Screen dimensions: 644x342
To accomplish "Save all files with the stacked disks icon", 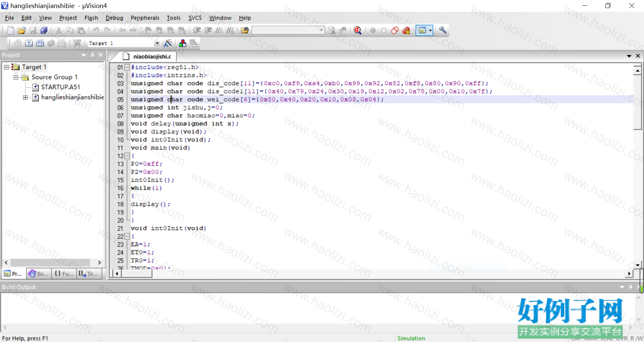I will [x=44, y=31].
